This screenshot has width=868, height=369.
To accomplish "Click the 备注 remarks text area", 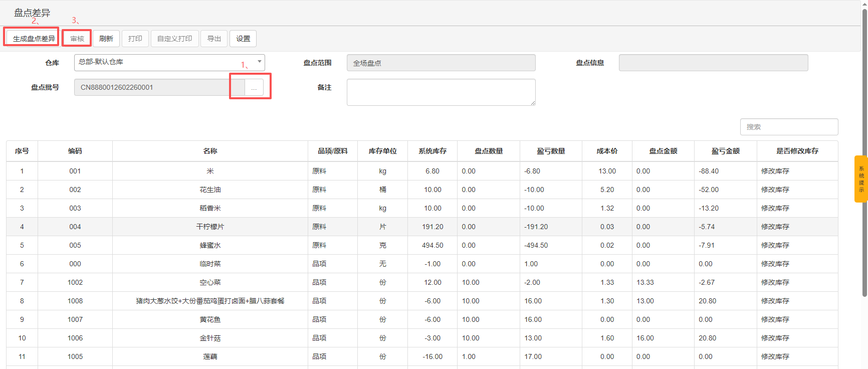I will point(441,92).
